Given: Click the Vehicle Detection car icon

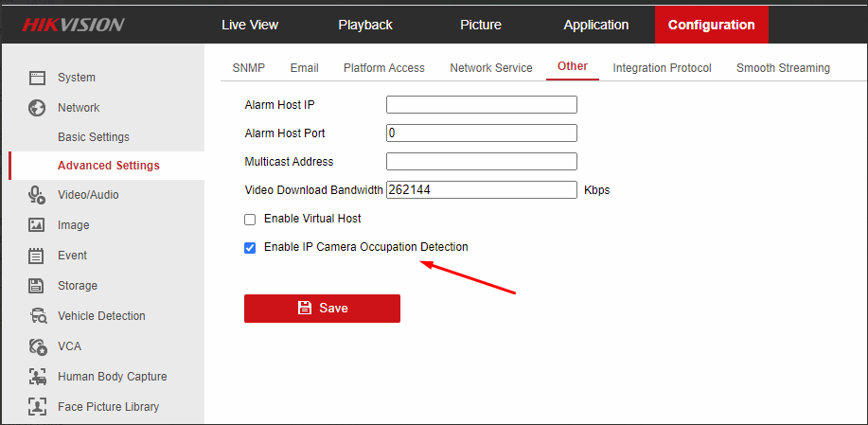Looking at the screenshot, I should click(37, 316).
